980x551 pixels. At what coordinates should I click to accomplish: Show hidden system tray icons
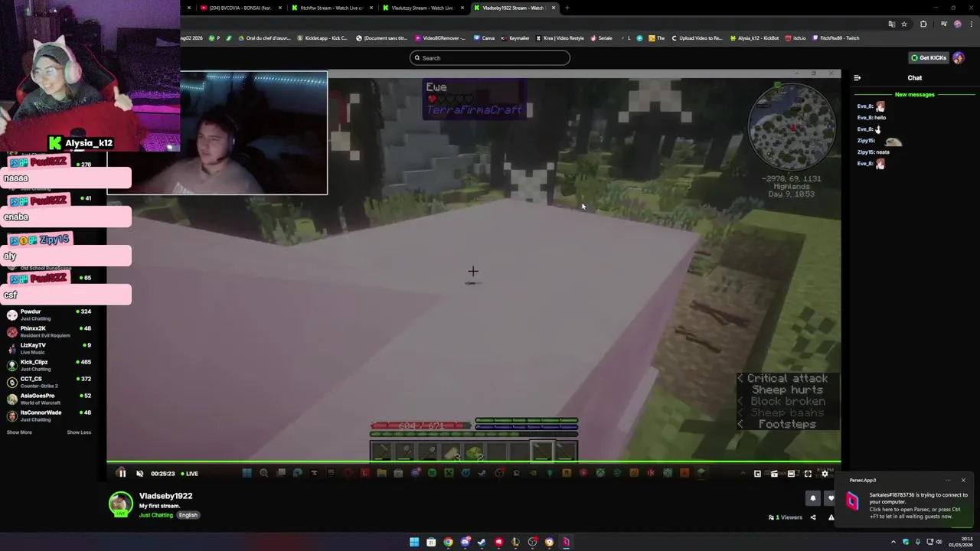click(893, 542)
